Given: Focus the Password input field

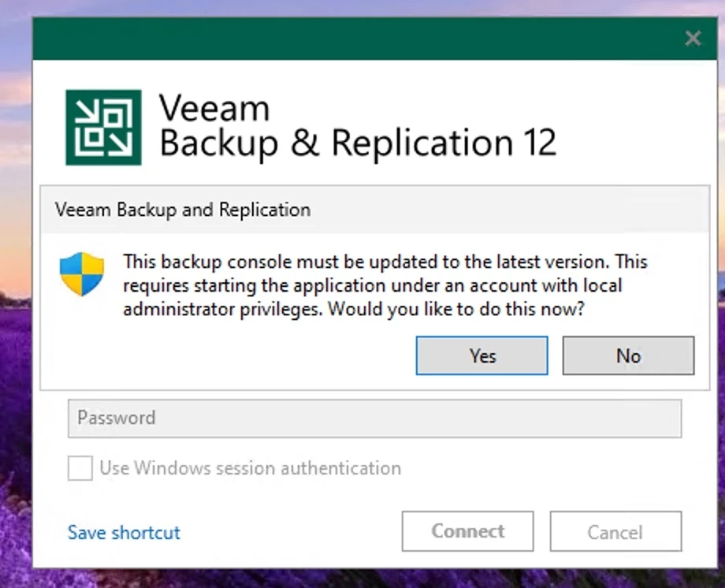Looking at the screenshot, I should coord(374,419).
